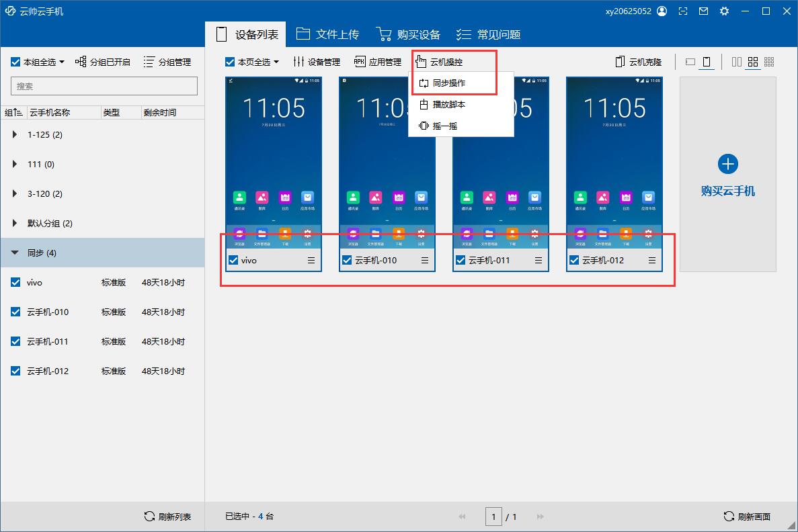The image size is (798, 532).
Task: Click the 分组已开启 grouping button
Action: [103, 62]
